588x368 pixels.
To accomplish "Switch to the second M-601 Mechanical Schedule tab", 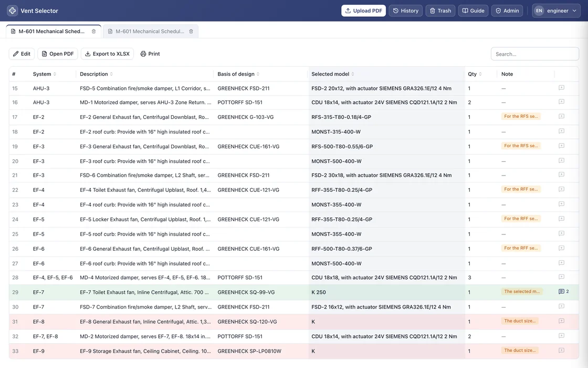I will point(150,32).
